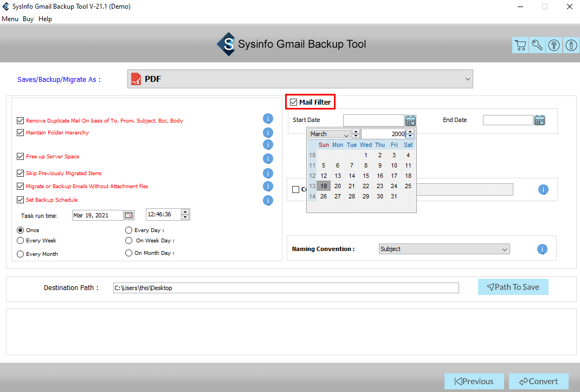The image size is (580, 392).
Task: Click the Convert button
Action: coord(539,381)
